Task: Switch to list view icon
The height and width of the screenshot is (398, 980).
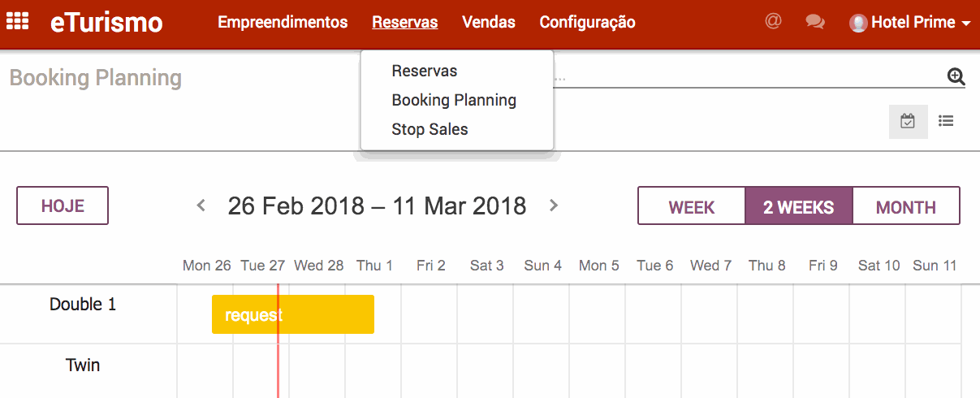Action: pyautogui.click(x=946, y=122)
